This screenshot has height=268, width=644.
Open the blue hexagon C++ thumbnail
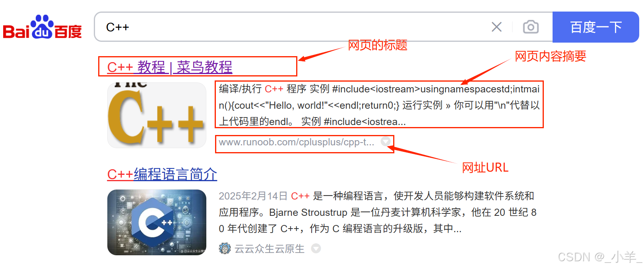tap(157, 222)
